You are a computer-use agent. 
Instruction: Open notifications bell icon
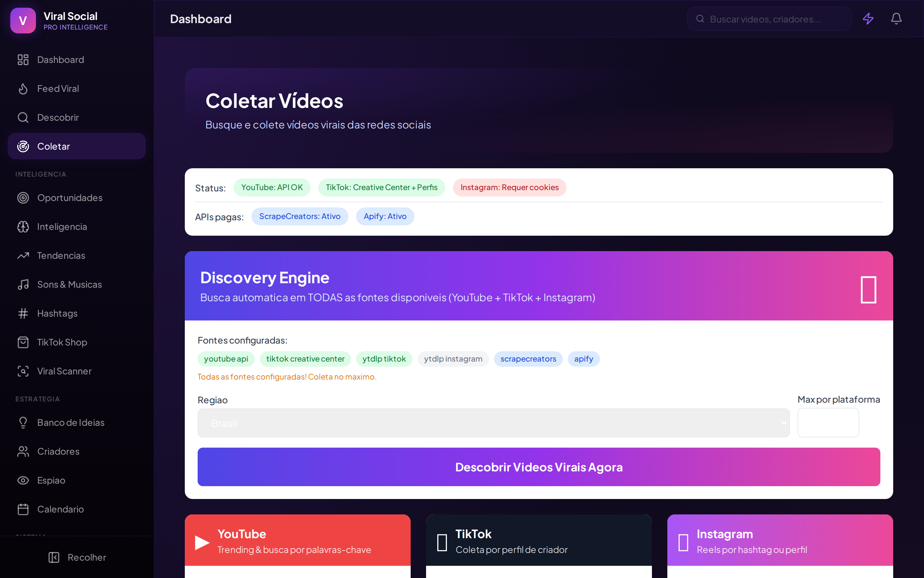(x=896, y=19)
